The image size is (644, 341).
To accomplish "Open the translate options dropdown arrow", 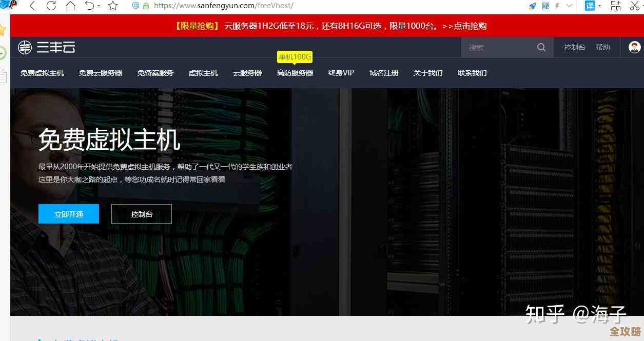I will [599, 6].
